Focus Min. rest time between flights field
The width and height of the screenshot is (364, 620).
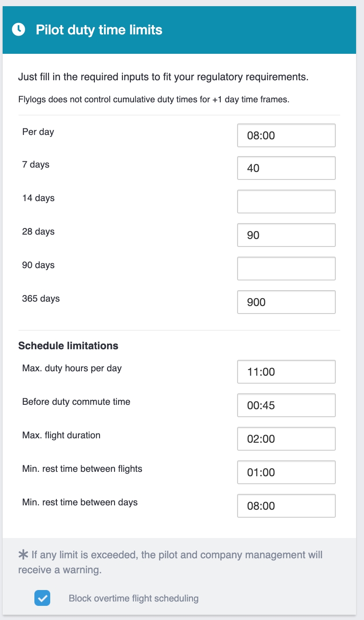click(x=286, y=472)
